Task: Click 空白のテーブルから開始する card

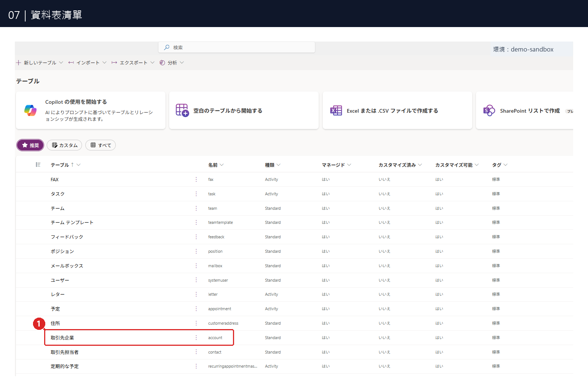Action: (244, 110)
